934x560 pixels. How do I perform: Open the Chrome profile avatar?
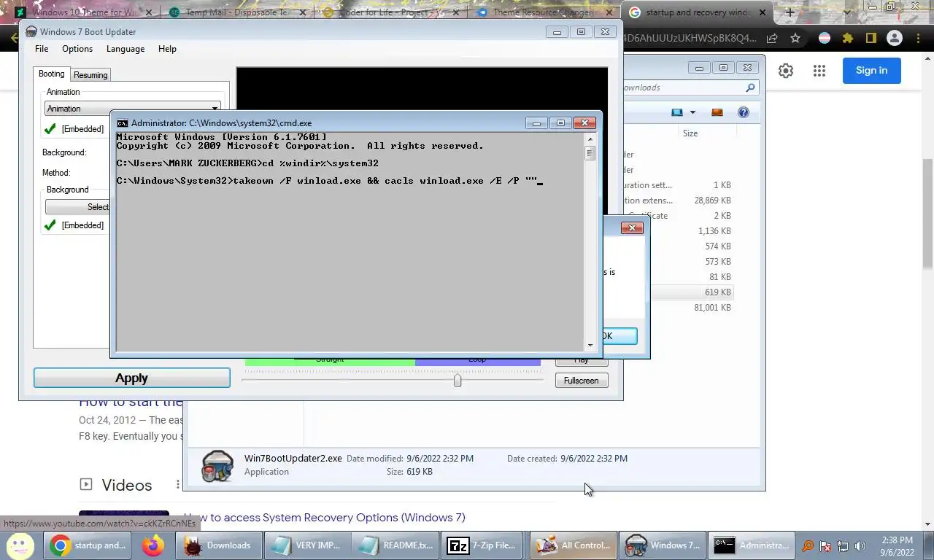point(894,38)
